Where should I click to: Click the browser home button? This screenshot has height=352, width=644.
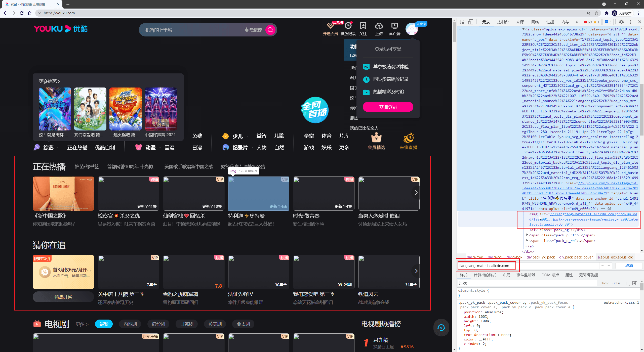click(30, 13)
